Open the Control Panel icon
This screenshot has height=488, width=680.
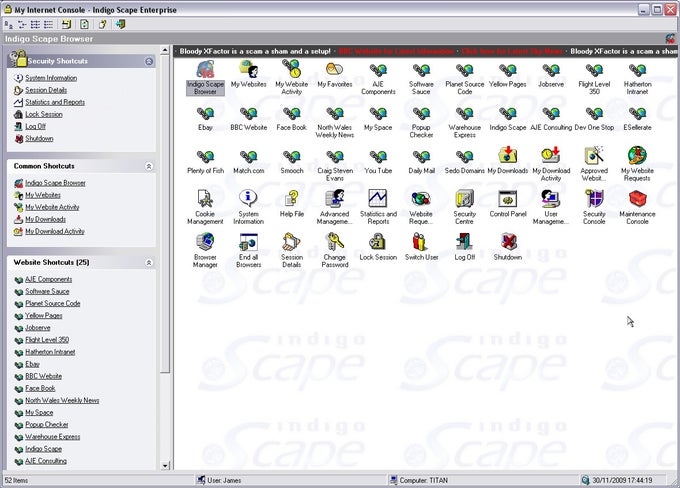point(507,199)
